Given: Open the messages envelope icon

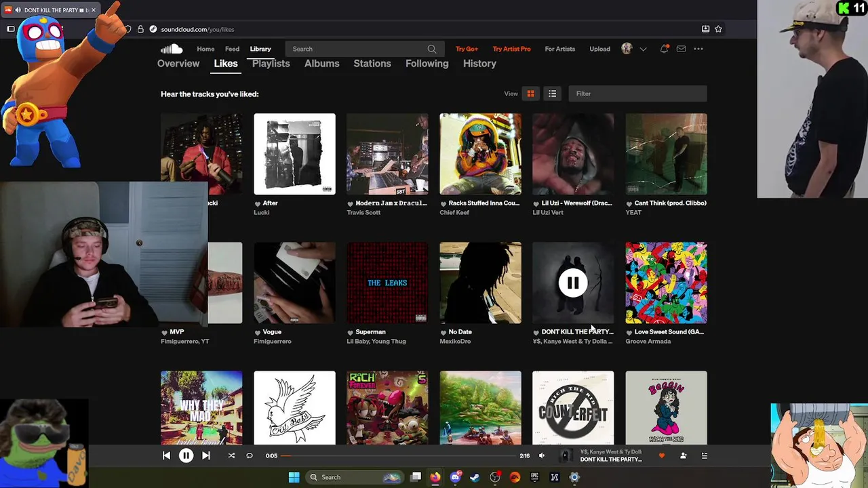Looking at the screenshot, I should pos(681,49).
